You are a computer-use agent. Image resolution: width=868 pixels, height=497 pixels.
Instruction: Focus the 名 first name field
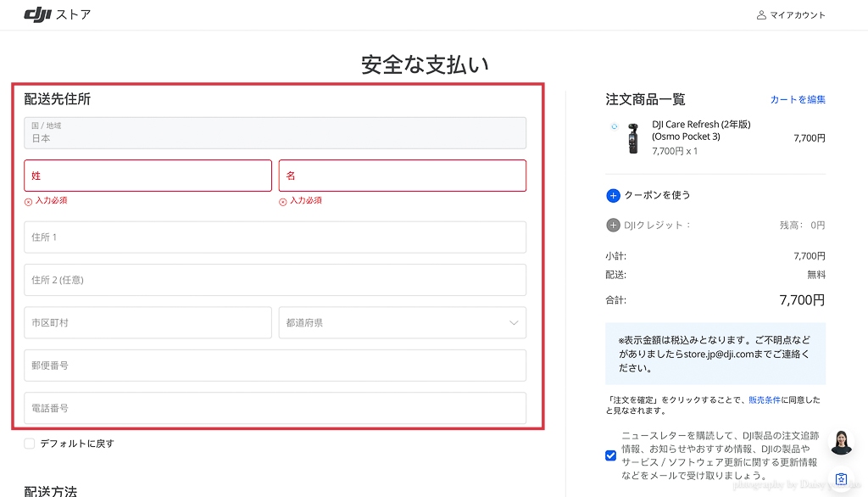pos(403,176)
